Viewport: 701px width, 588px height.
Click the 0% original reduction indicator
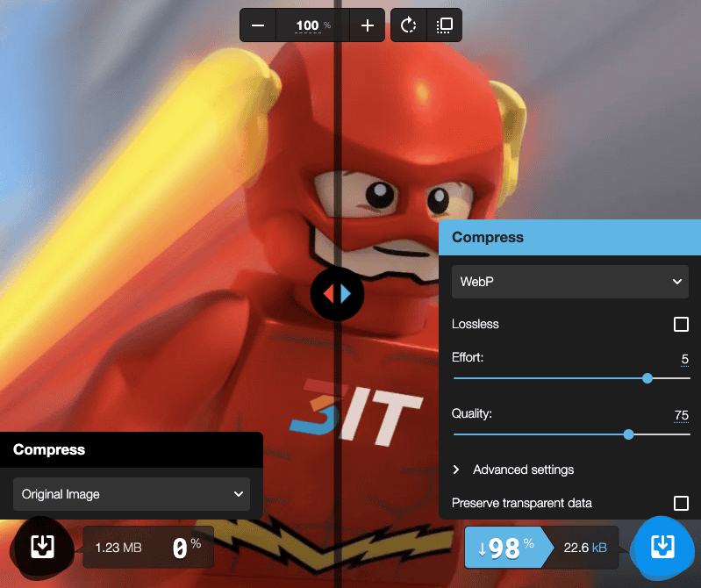[187, 548]
